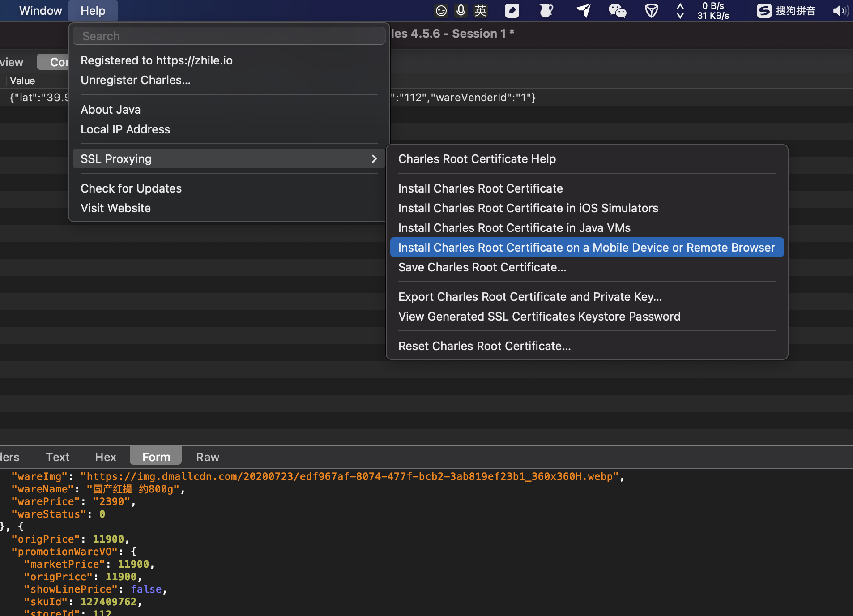Click the microphone icon in menu bar
This screenshot has width=853, height=616.
point(461,11)
